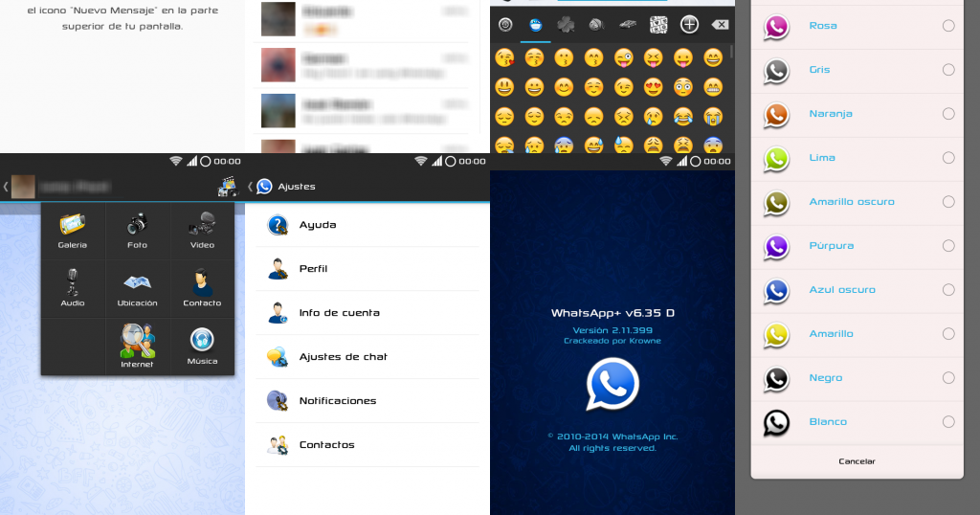Insert the winking emoji with tongue out
980x515 pixels.
click(x=623, y=57)
